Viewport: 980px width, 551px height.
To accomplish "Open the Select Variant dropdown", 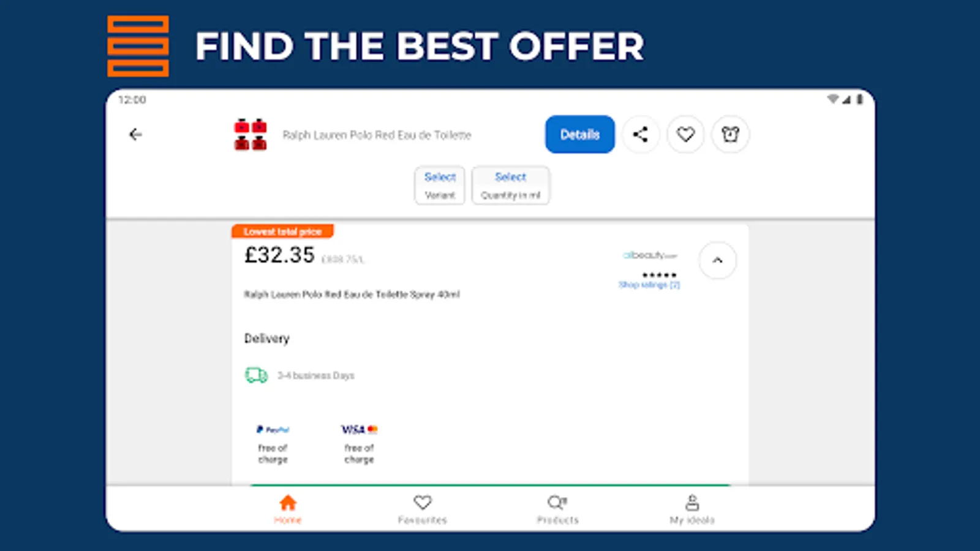I will [x=440, y=186].
